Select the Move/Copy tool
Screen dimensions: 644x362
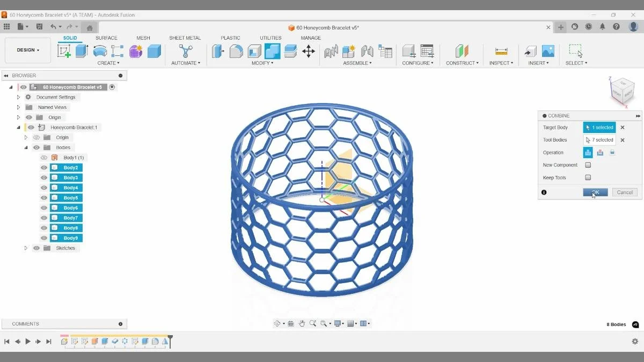point(308,51)
